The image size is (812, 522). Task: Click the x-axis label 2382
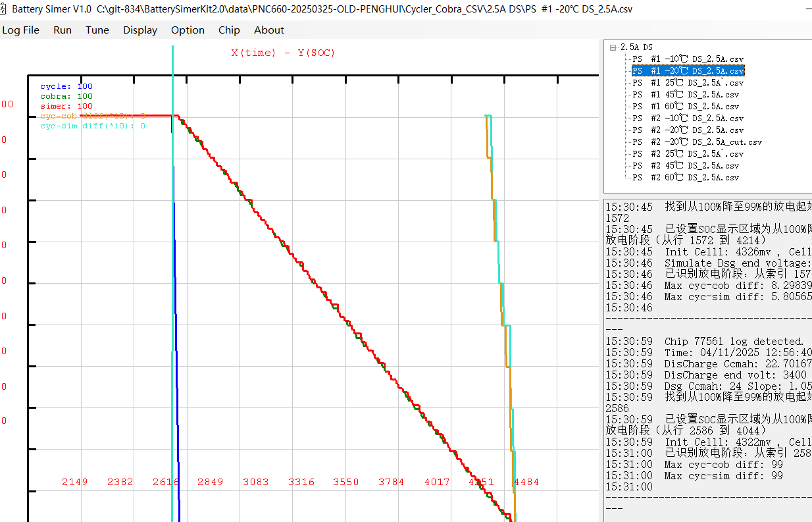[x=120, y=482]
